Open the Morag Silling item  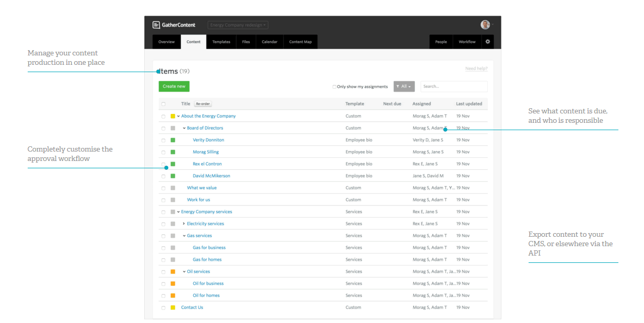206,152
